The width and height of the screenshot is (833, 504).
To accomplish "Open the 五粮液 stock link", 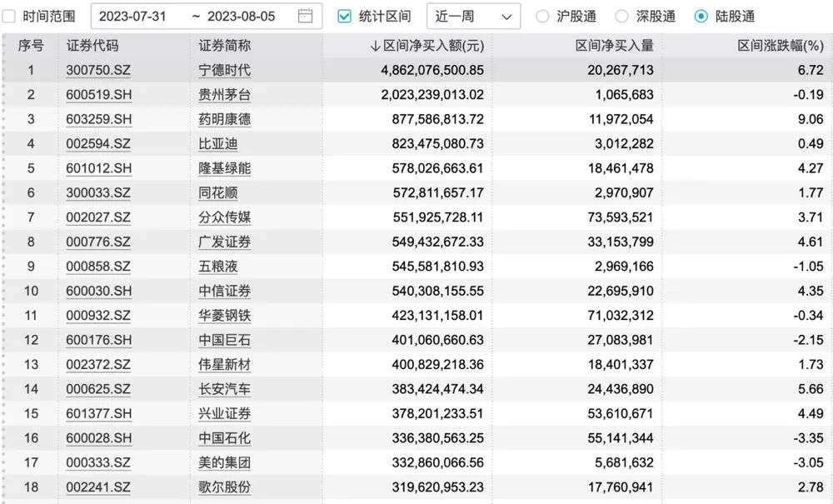I will (x=217, y=266).
